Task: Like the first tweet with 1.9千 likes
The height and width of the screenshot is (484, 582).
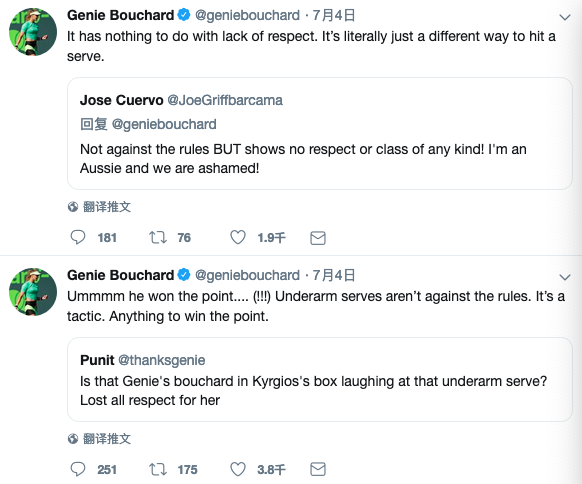Action: pyautogui.click(x=238, y=238)
